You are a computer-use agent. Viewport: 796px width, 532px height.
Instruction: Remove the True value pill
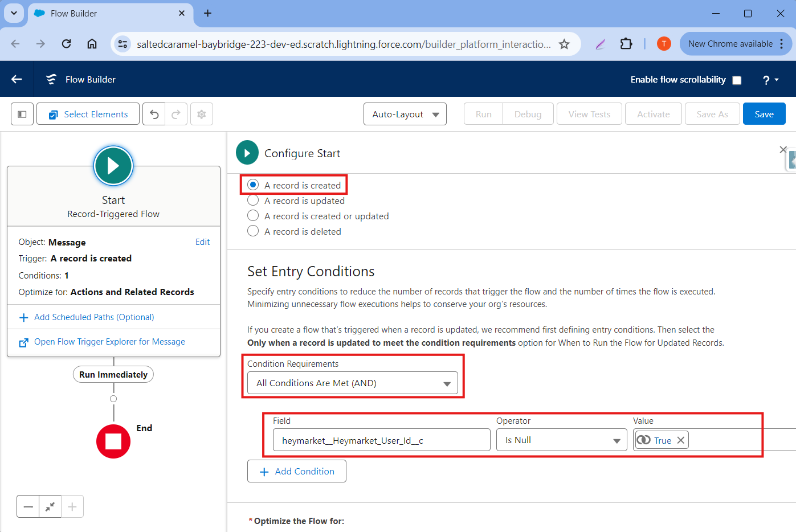click(681, 440)
